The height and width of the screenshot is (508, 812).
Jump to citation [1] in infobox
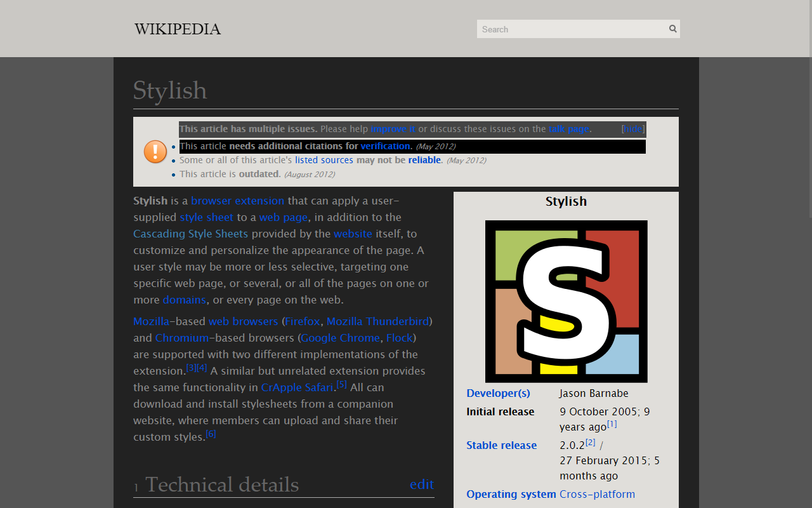[x=612, y=424]
